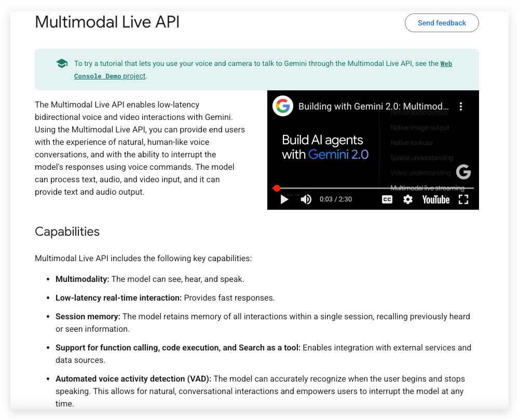The width and height of the screenshot is (519, 420).
Task: Click the Google channel avatar in the player
Action: pos(283,106)
